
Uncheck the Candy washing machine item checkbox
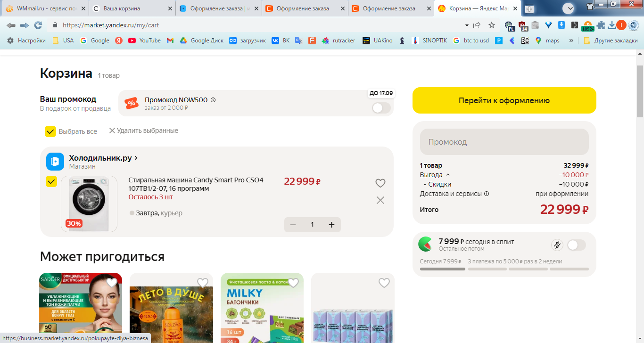coord(51,181)
